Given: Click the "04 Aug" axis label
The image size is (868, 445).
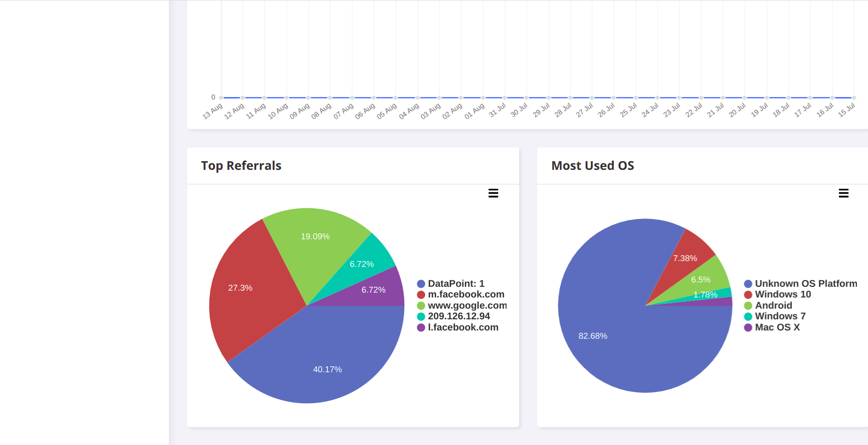Looking at the screenshot, I should click(x=409, y=111).
